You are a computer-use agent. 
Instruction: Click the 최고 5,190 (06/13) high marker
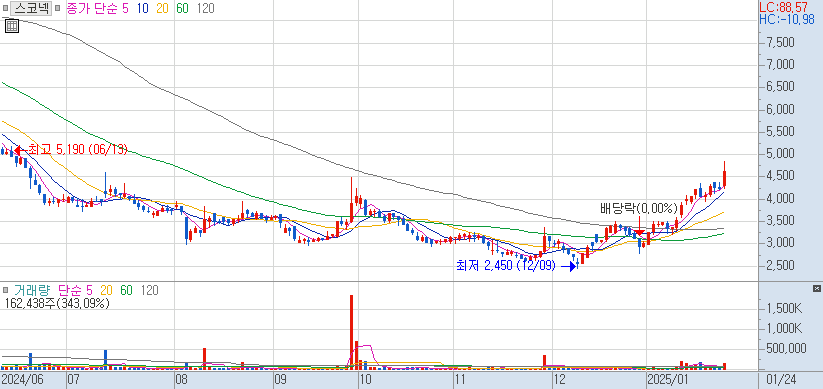coord(72,150)
